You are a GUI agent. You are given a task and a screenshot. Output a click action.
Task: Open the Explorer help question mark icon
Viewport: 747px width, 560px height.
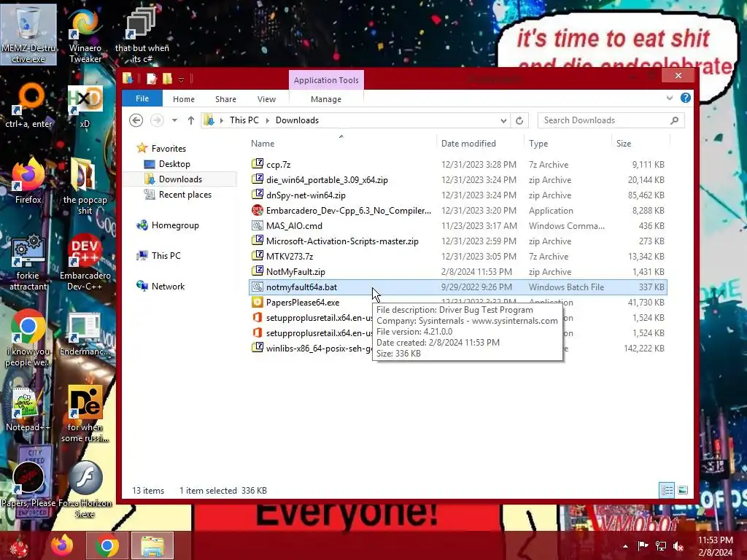click(686, 98)
